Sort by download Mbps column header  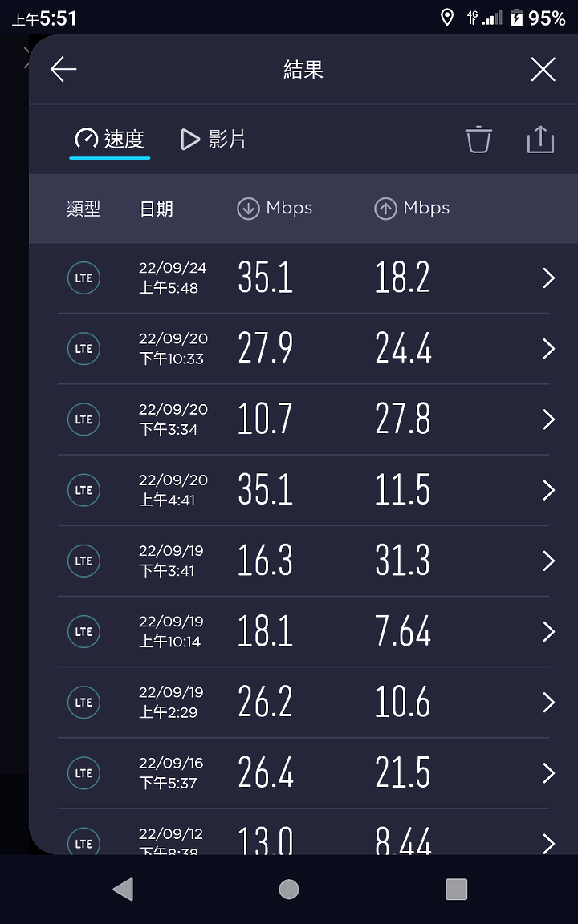click(x=275, y=208)
